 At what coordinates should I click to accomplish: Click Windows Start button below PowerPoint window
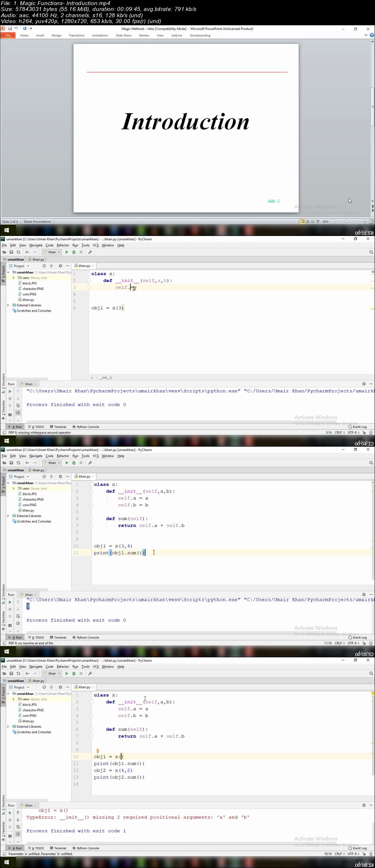click(6, 230)
